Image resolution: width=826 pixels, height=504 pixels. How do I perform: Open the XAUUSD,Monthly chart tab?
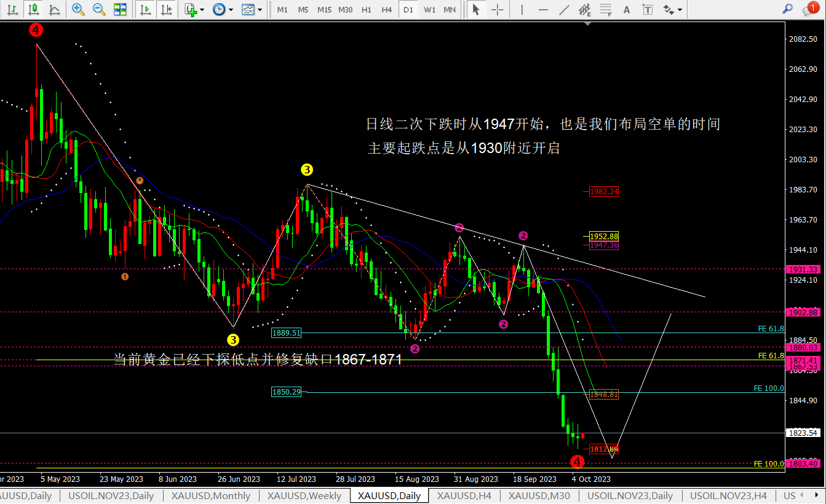coord(210,496)
